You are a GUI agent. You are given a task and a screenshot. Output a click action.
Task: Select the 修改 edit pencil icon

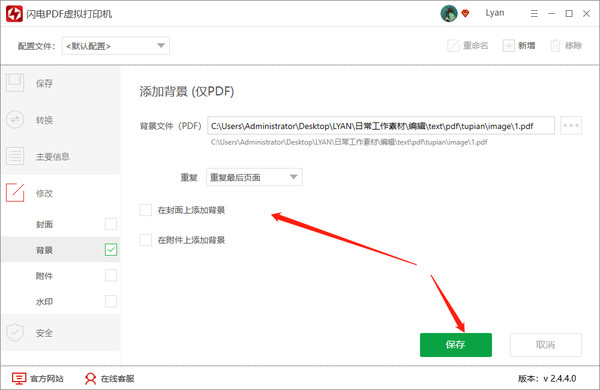click(15, 193)
